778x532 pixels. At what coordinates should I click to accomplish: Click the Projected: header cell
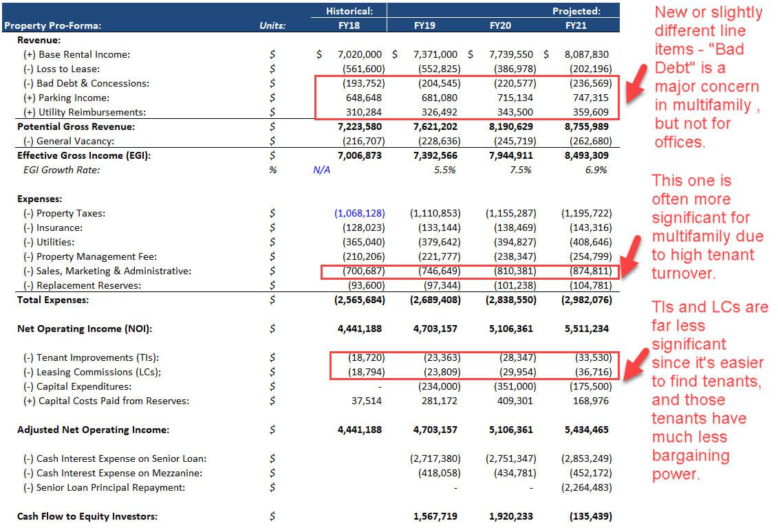click(575, 10)
